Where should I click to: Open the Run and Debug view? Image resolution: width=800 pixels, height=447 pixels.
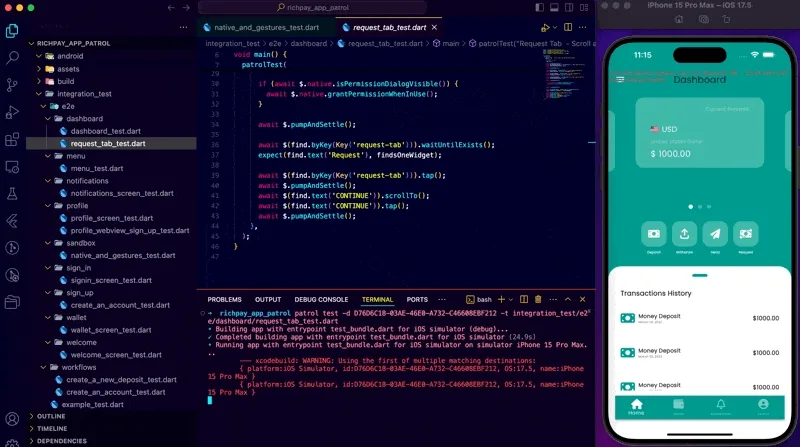(x=12, y=112)
